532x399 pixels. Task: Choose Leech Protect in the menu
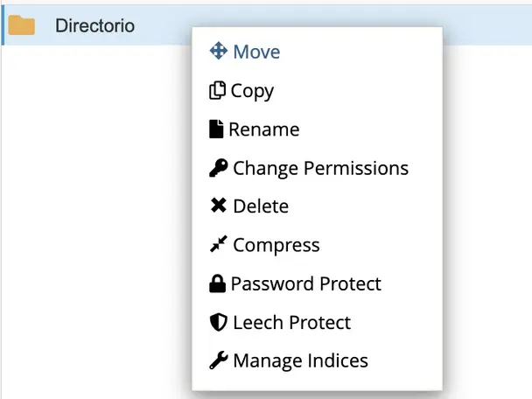tap(291, 322)
